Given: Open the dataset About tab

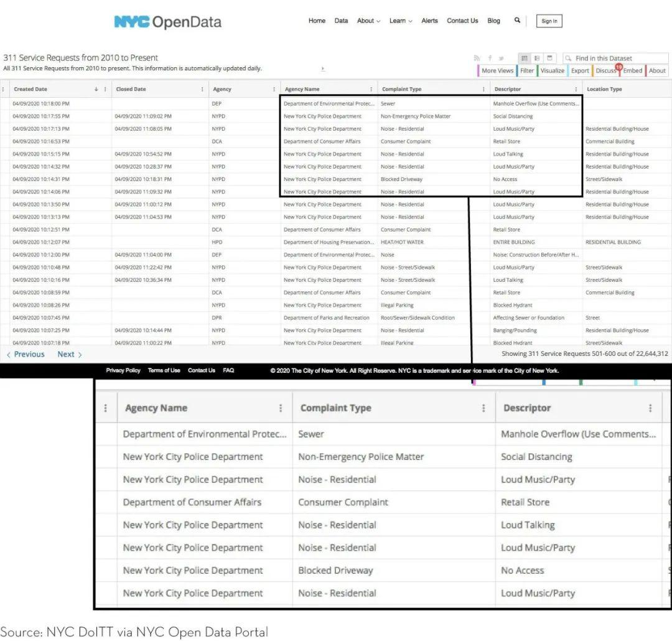Looking at the screenshot, I should [657, 71].
